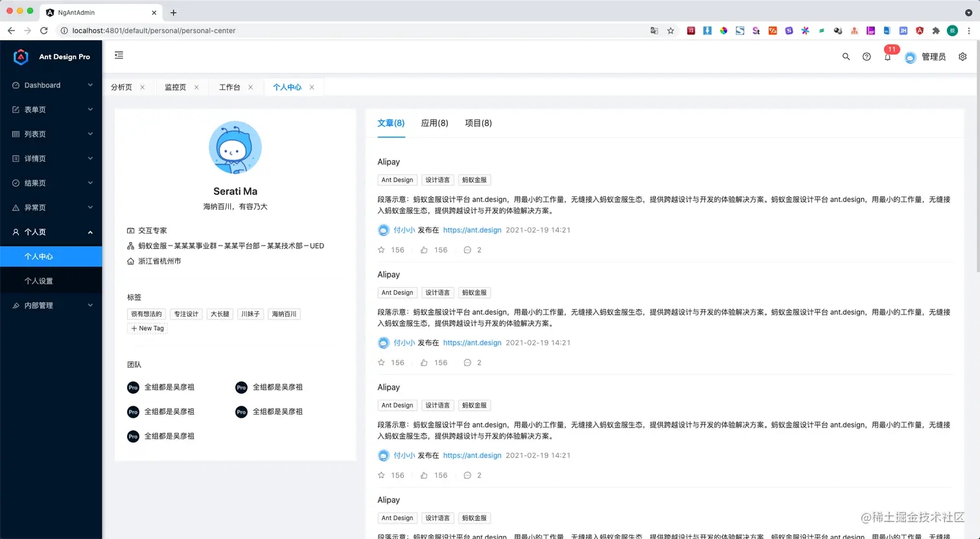Open comments on the third Alipay article

(467, 475)
